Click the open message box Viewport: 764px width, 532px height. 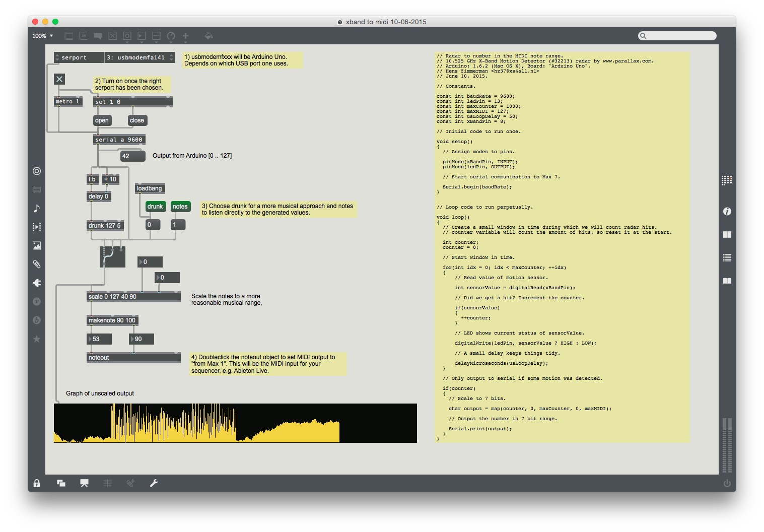click(x=102, y=120)
